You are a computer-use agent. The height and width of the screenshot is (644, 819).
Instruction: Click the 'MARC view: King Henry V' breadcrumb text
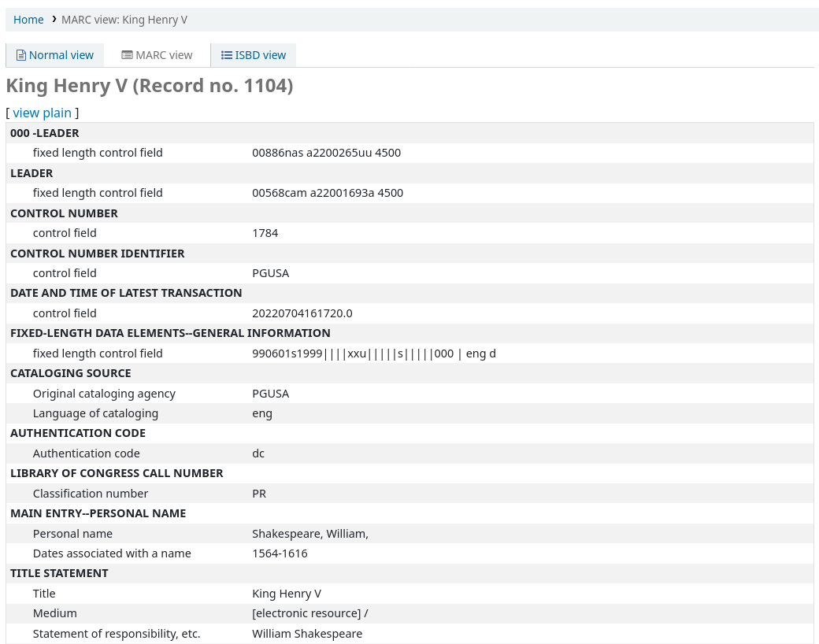tap(124, 20)
